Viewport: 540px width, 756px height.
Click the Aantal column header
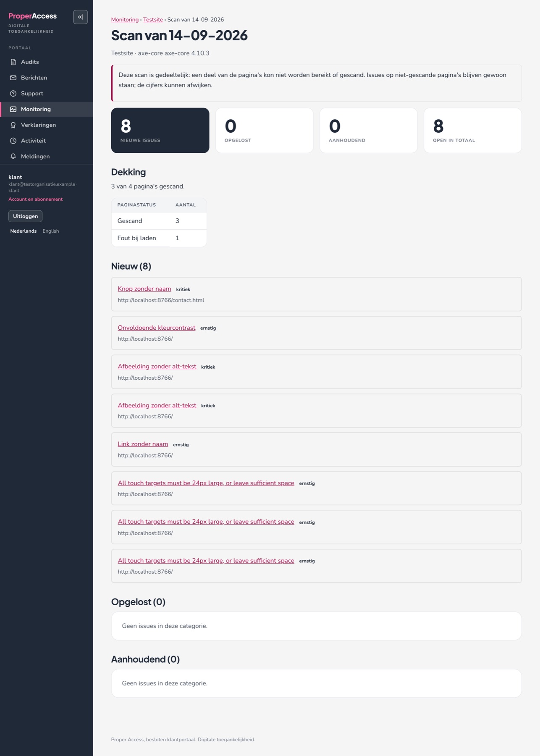coord(186,205)
